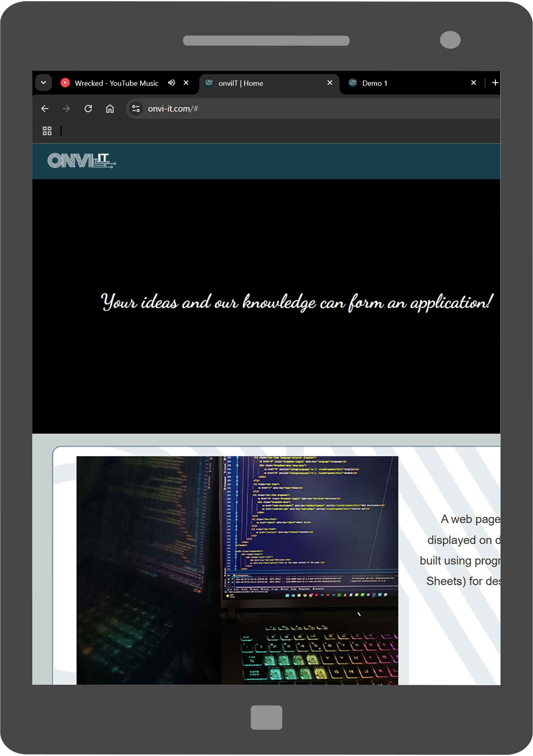Go back to the previous page

(x=45, y=109)
